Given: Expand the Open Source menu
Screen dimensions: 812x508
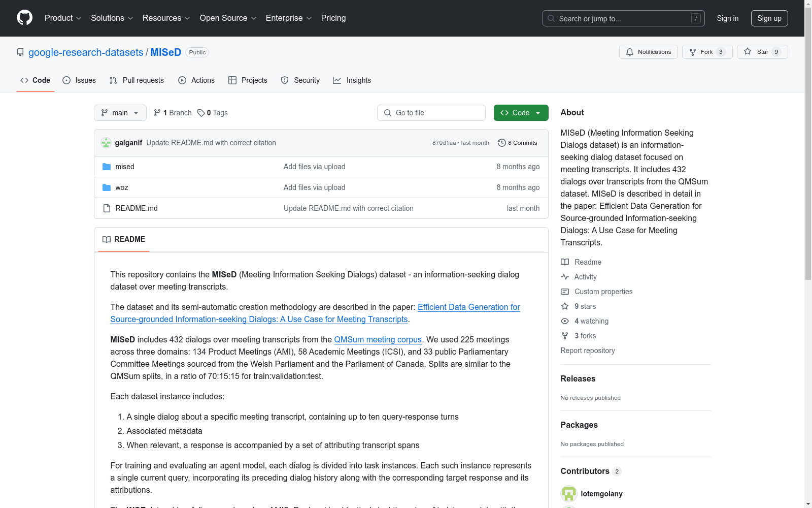Looking at the screenshot, I should 228,18.
